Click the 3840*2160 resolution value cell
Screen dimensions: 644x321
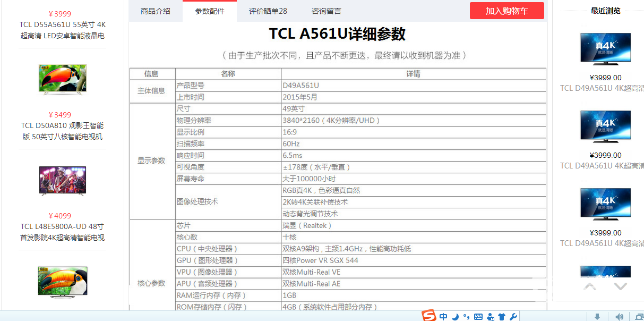(x=414, y=121)
